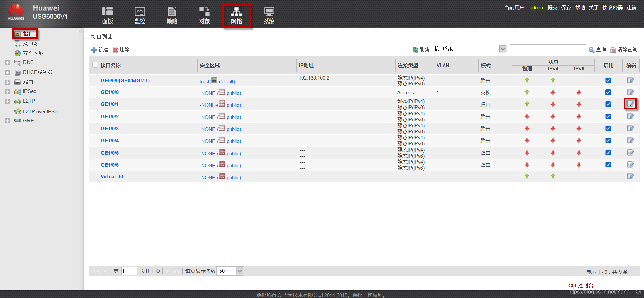Toggle enable checkbox for GE1/0/0

point(608,92)
